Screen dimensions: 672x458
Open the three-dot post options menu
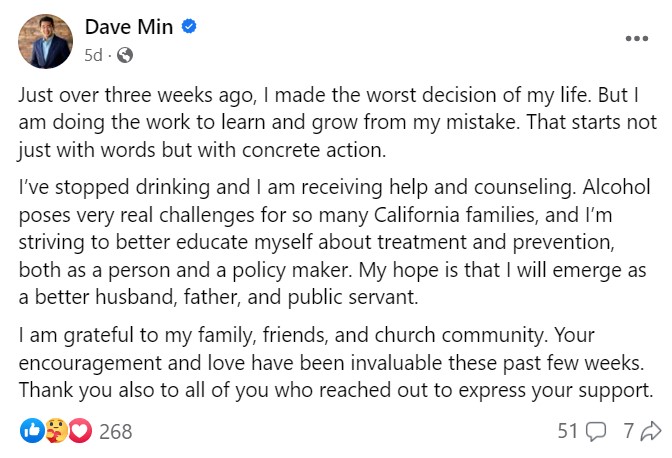click(636, 39)
